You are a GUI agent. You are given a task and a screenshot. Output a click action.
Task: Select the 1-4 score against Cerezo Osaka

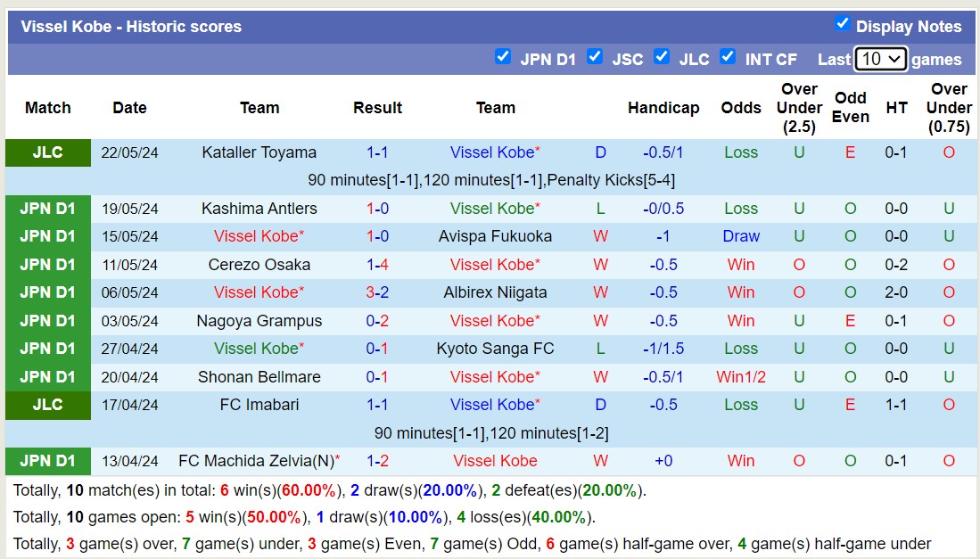[x=377, y=265]
